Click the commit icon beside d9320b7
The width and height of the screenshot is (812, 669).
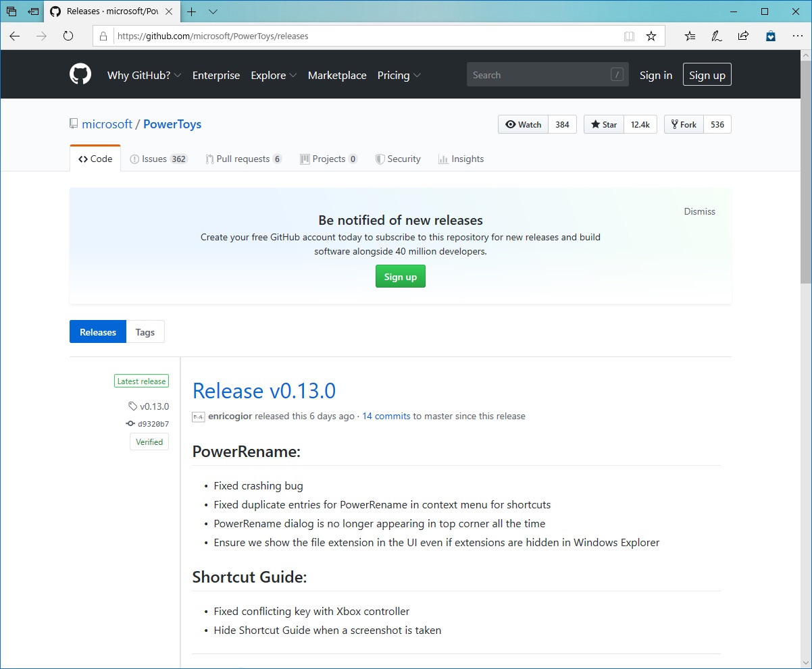pyautogui.click(x=130, y=424)
